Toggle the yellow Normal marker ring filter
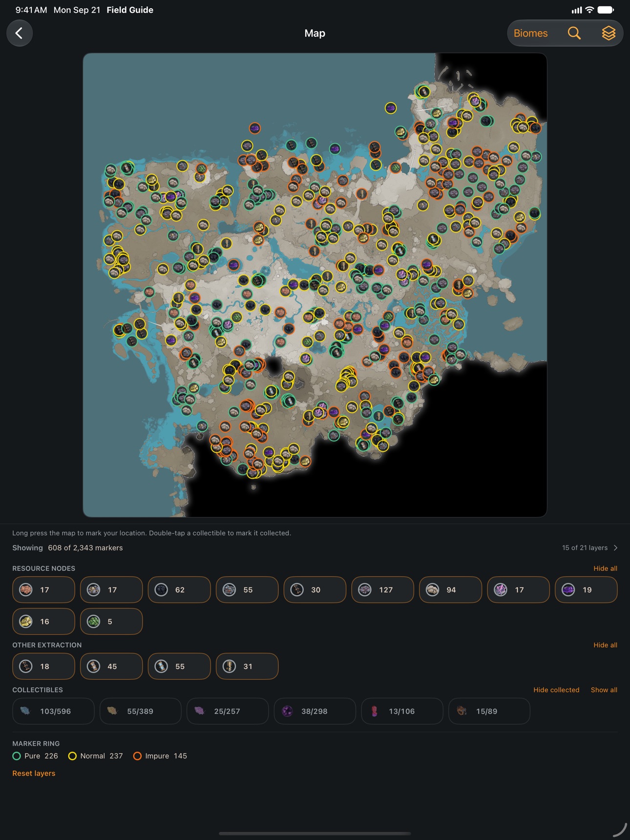This screenshot has width=630, height=840. (x=95, y=756)
